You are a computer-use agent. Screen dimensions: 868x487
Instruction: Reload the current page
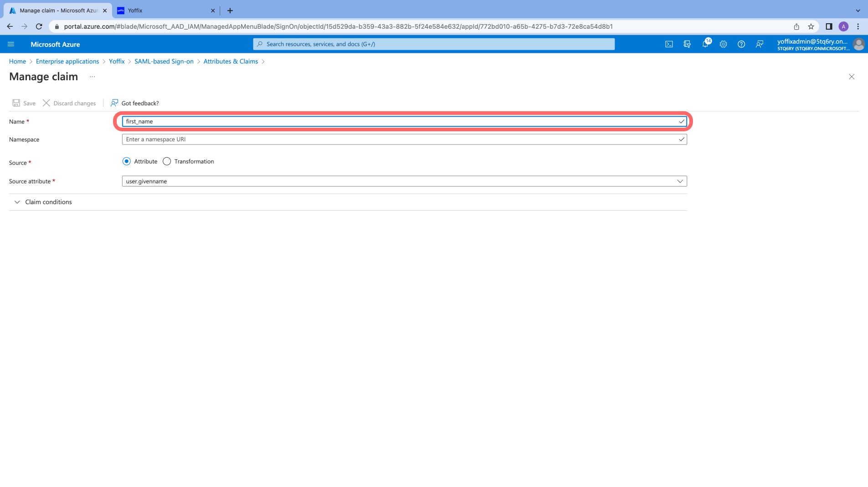pyautogui.click(x=39, y=26)
